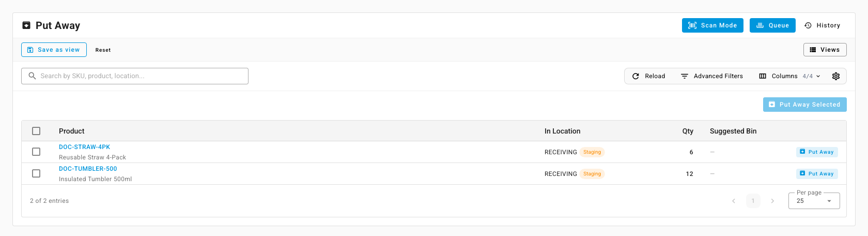Check the DOC-STRAW-4PK row checkbox
This screenshot has height=236, width=868.
click(36, 152)
